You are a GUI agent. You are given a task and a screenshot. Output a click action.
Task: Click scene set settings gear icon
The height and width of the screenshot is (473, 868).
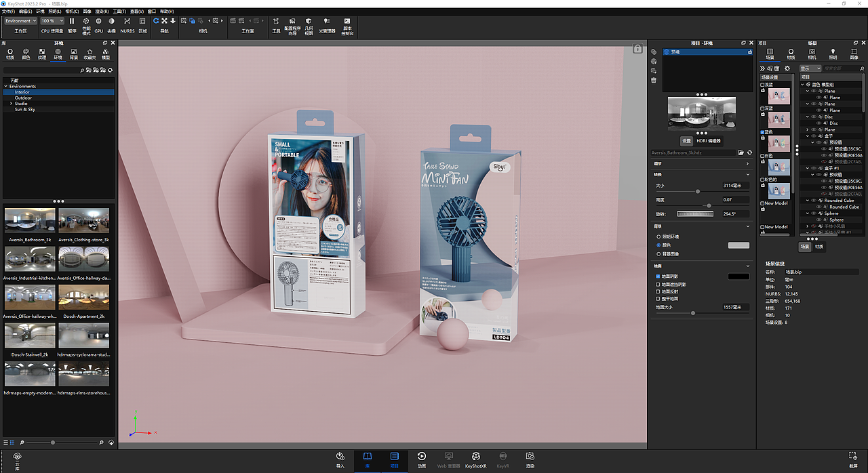(787, 68)
